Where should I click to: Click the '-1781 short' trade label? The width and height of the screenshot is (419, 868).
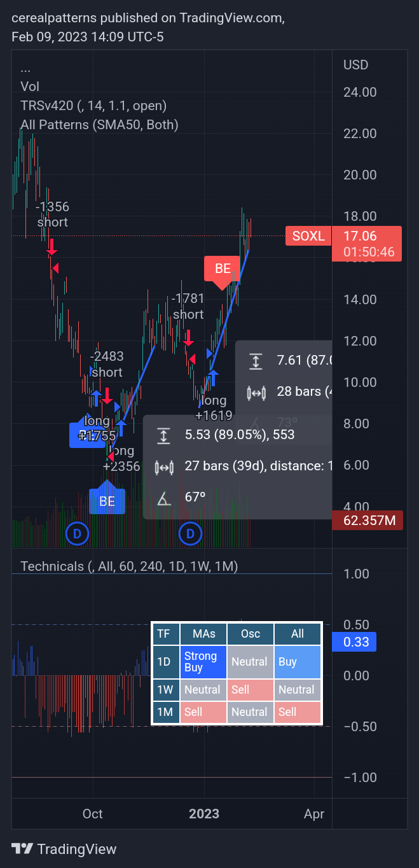[188, 307]
